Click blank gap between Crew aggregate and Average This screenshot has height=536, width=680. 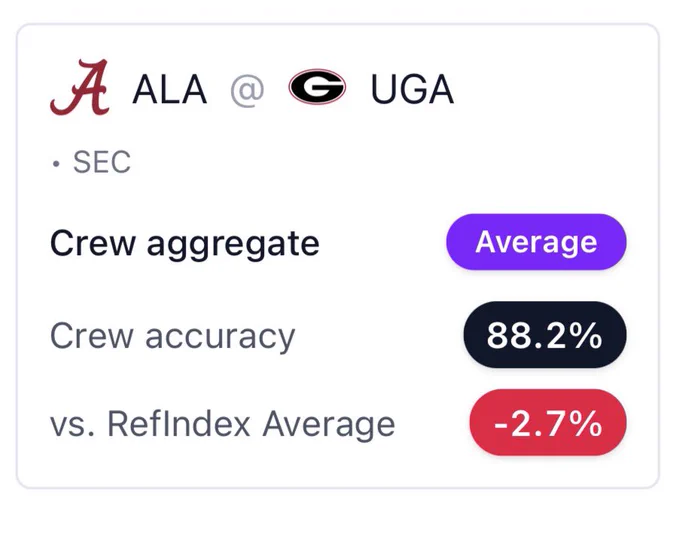383,243
